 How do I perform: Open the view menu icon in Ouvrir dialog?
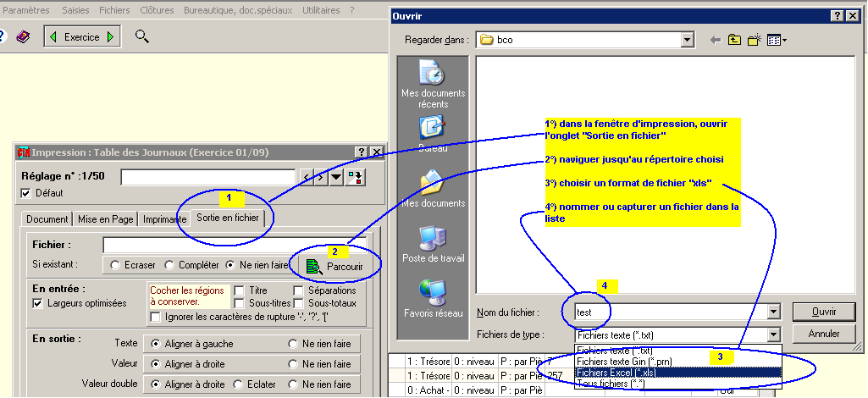777,40
